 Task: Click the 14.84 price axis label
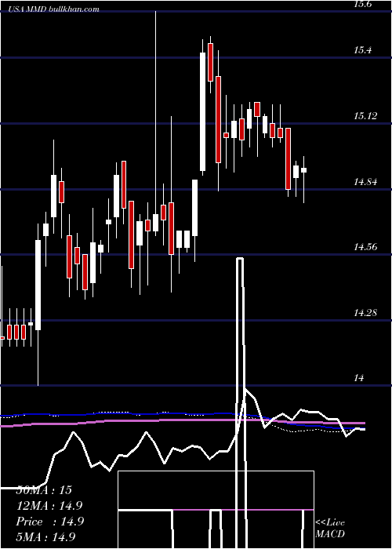(365, 182)
